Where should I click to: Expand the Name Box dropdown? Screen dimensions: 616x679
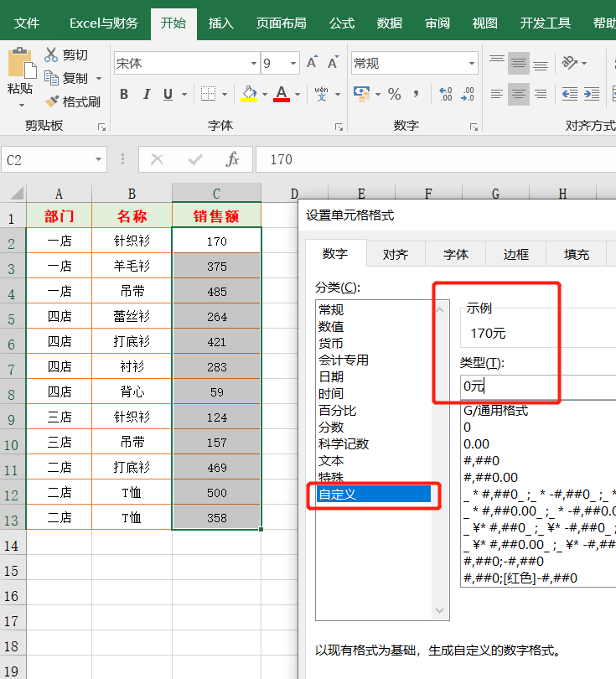99,160
